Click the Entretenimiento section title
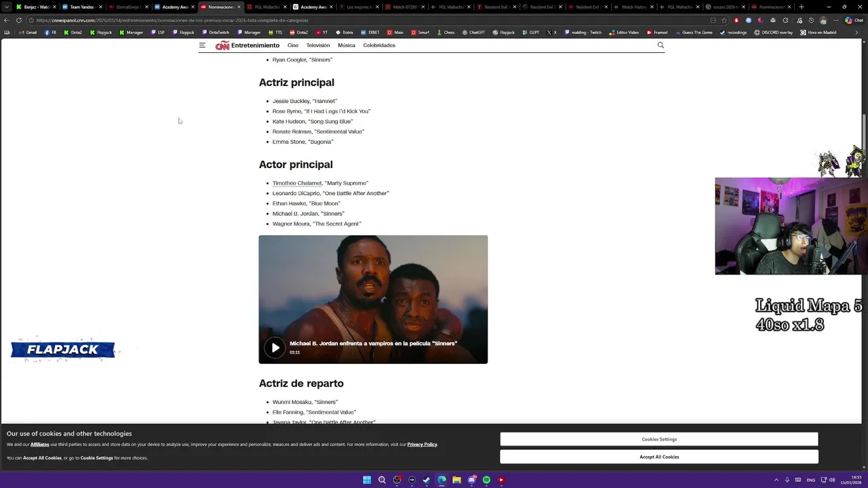868x488 pixels. click(255, 45)
